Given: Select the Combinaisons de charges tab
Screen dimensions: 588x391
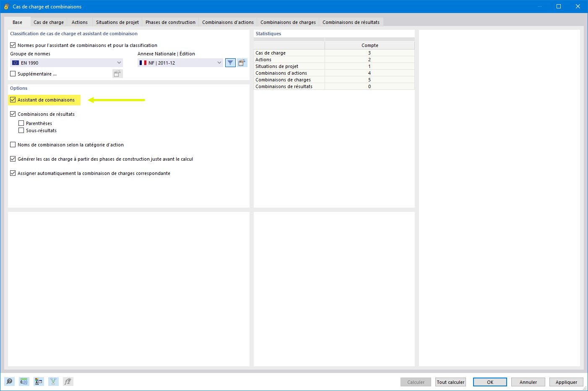Looking at the screenshot, I should click(x=288, y=22).
